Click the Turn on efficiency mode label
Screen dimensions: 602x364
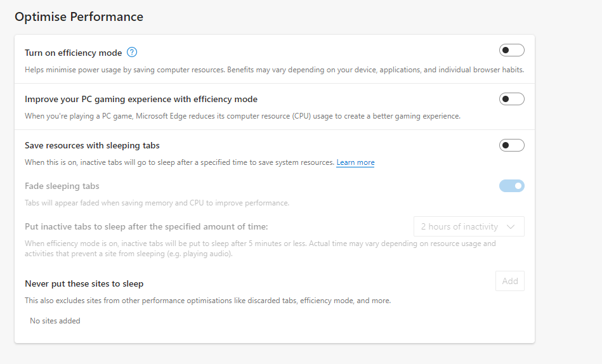(x=73, y=53)
